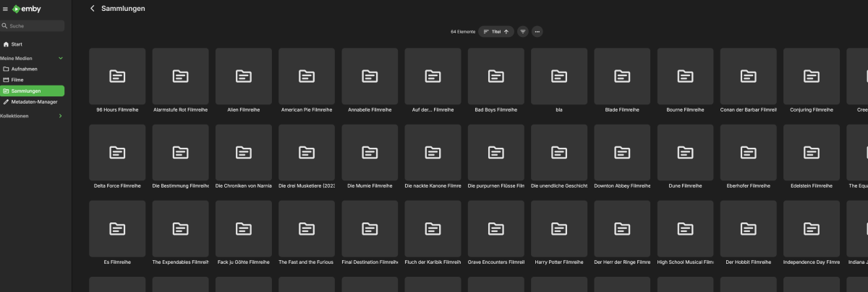This screenshot has width=868, height=292.
Task: Click the Eberhofer Filmreihe title text
Action: click(x=749, y=186)
